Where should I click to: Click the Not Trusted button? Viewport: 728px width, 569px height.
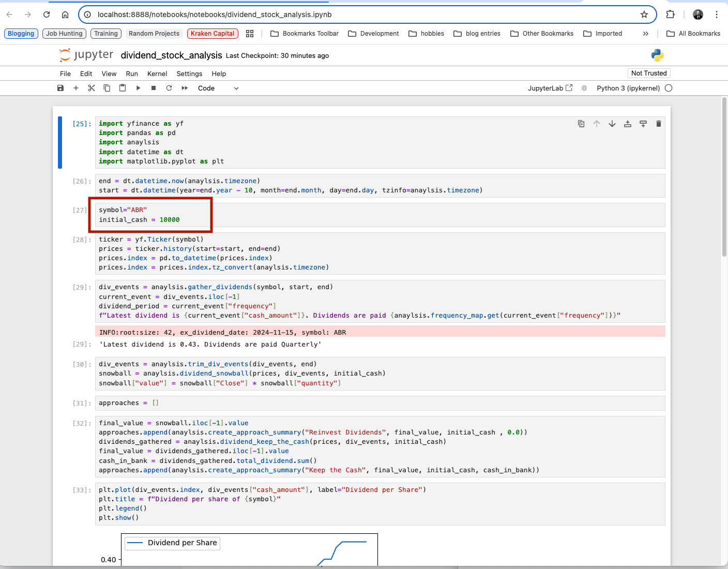[x=649, y=73]
